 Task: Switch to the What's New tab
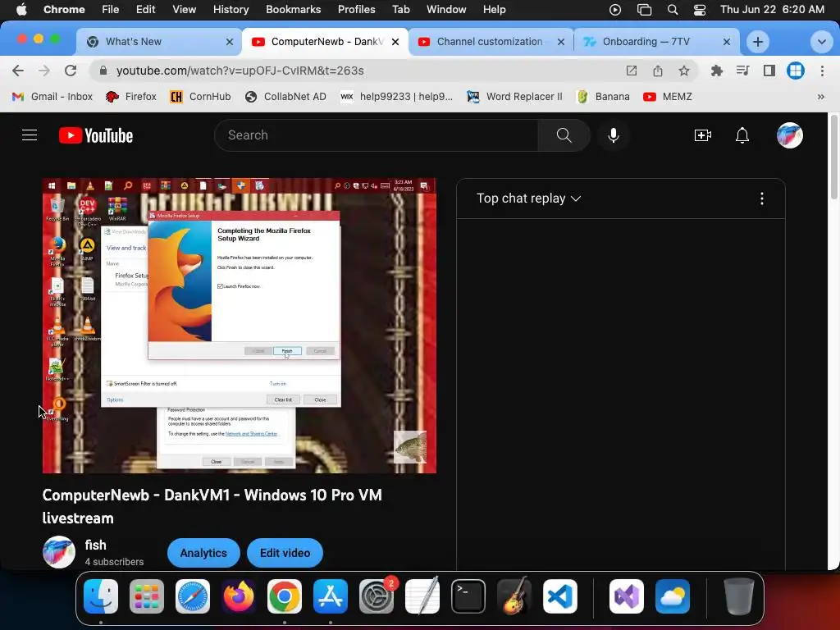click(x=159, y=42)
